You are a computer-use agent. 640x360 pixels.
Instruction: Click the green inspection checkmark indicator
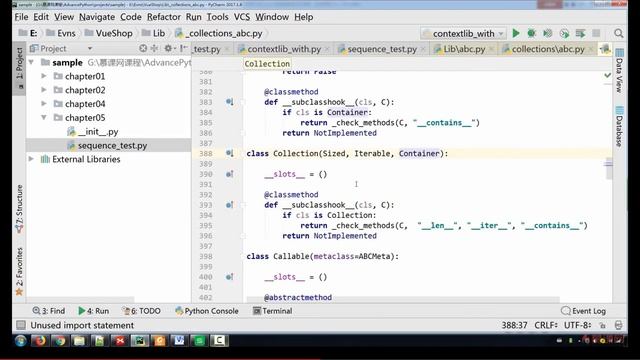[x=607, y=75]
